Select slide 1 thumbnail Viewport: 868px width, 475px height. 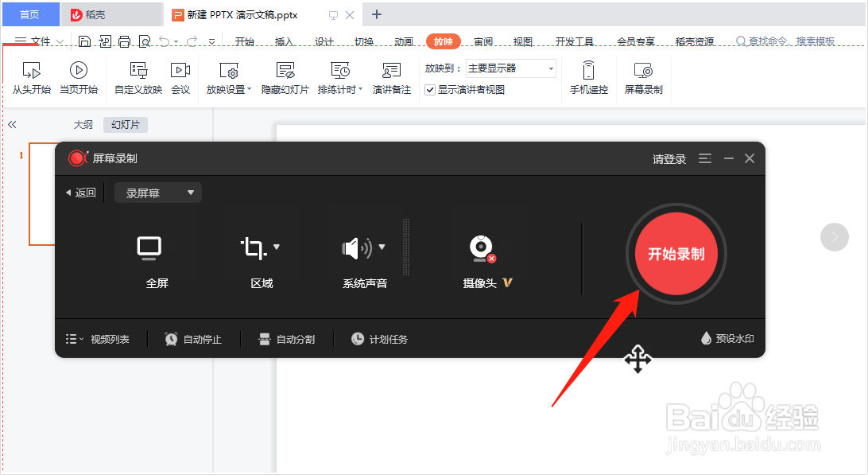(42, 194)
